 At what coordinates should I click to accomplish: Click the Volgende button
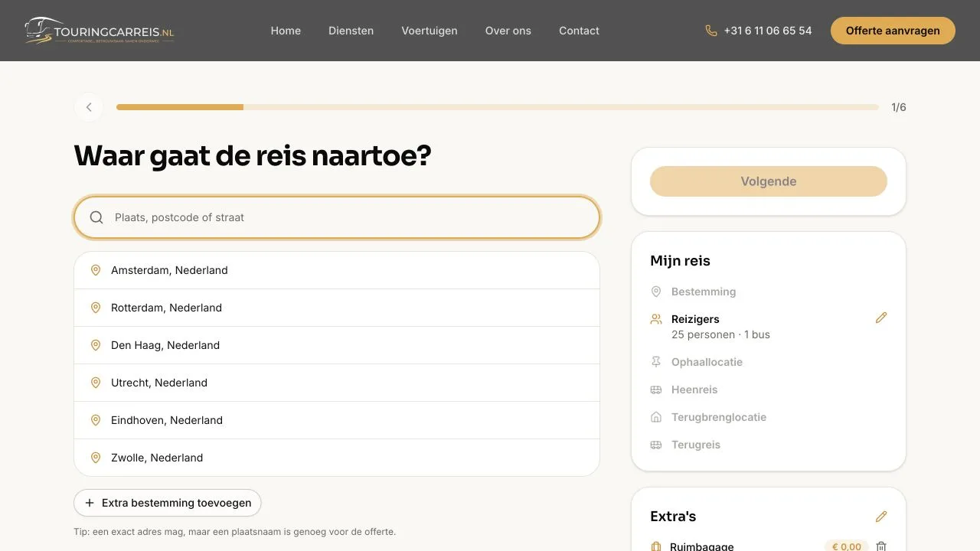769,181
